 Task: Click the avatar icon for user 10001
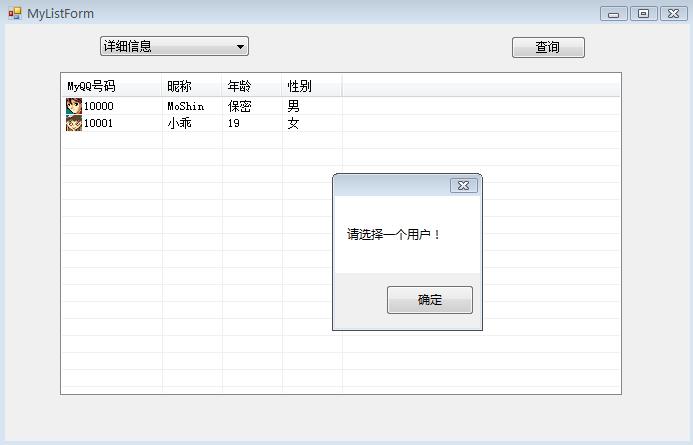coord(74,123)
